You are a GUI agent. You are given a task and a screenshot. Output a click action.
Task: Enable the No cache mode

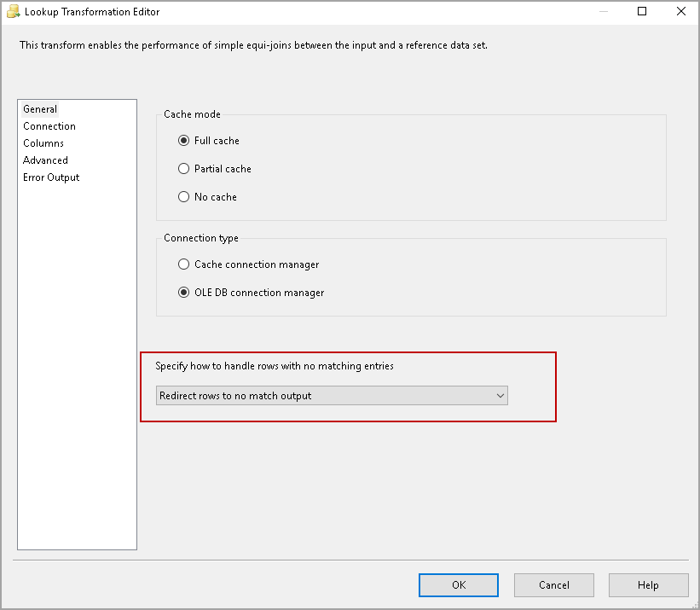[x=183, y=197]
